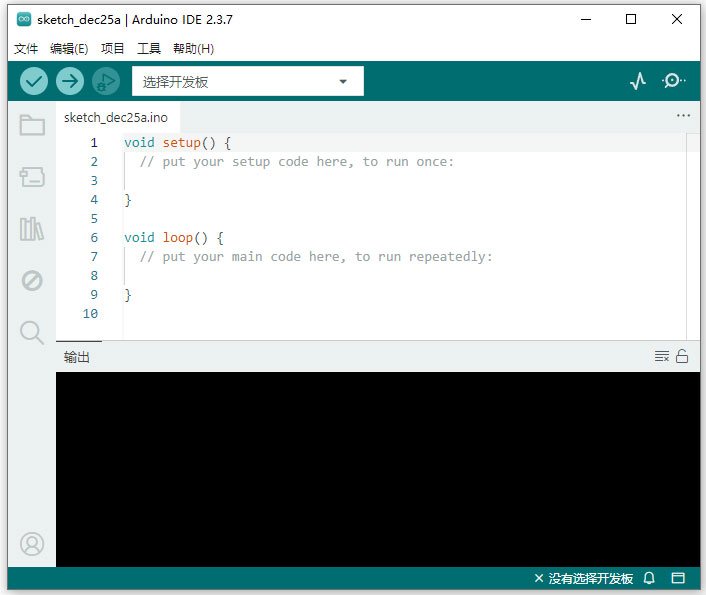
Task: Click the user account profile icon
Action: click(x=32, y=544)
